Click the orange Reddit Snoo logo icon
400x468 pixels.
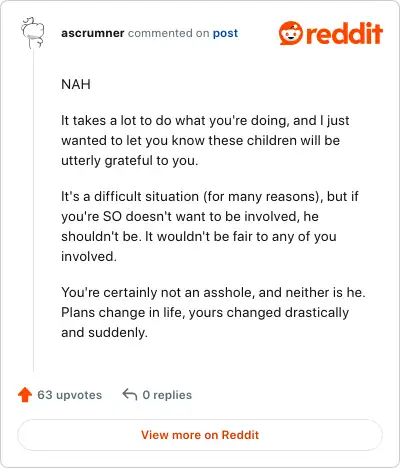pyautogui.click(x=291, y=33)
